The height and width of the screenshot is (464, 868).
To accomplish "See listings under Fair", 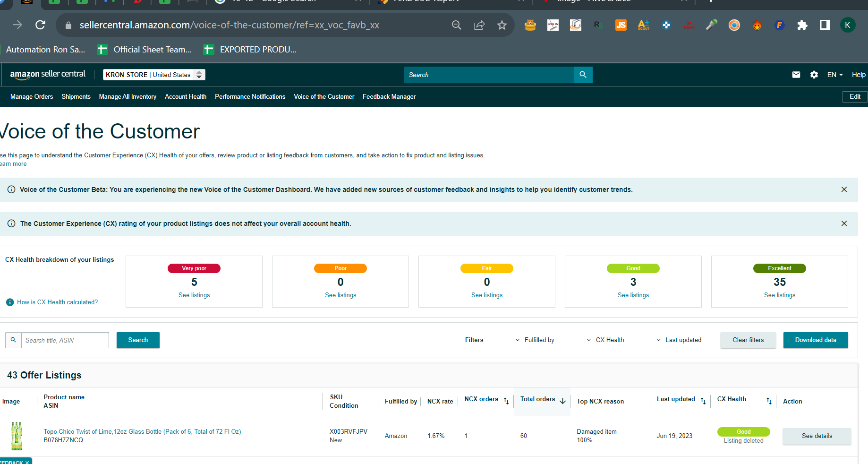I will [487, 295].
